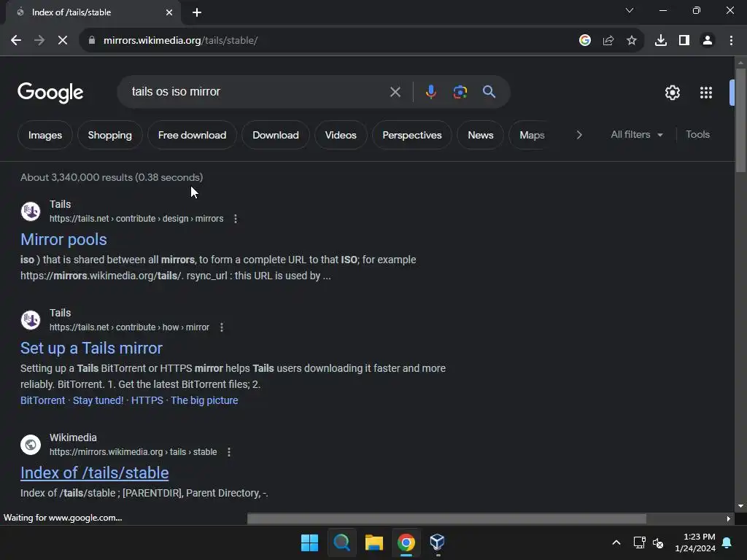The image size is (747, 560).
Task: Open Chrome downloads icon
Action: [661, 41]
